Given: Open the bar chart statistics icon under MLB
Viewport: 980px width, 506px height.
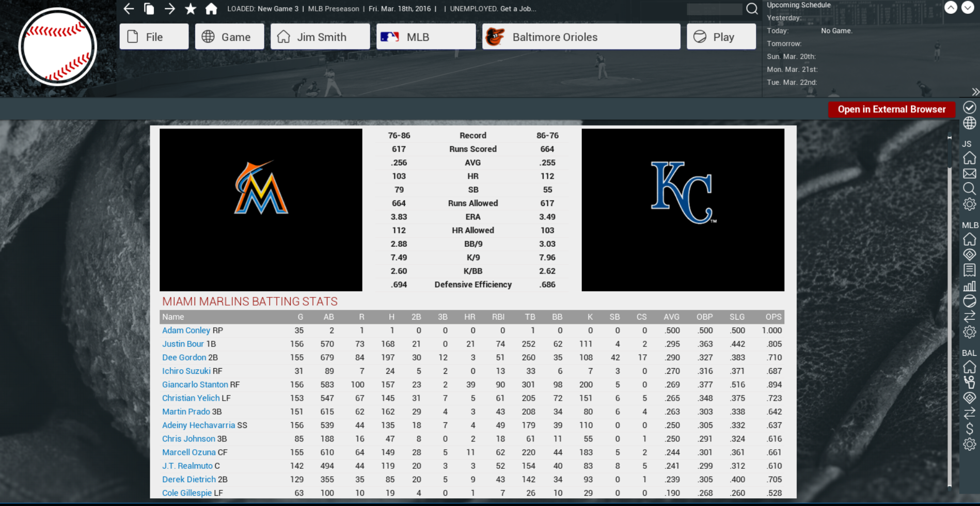Looking at the screenshot, I should coord(969,286).
